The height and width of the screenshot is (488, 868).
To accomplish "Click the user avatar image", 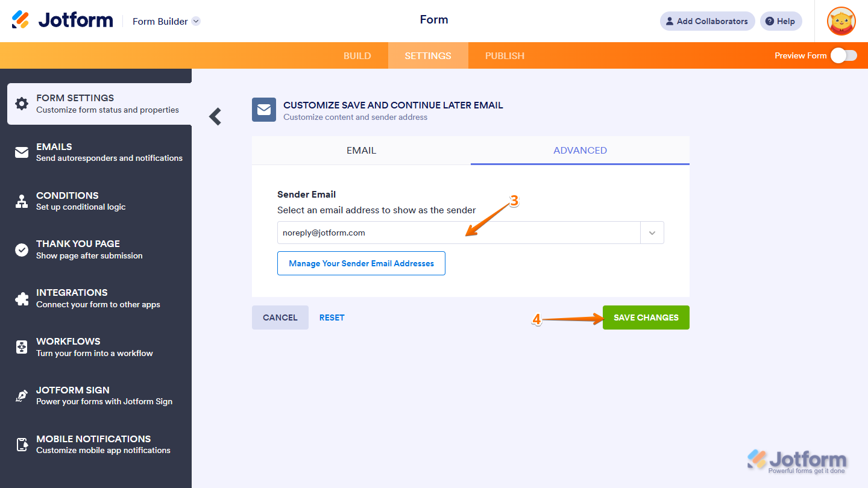I will (x=841, y=21).
